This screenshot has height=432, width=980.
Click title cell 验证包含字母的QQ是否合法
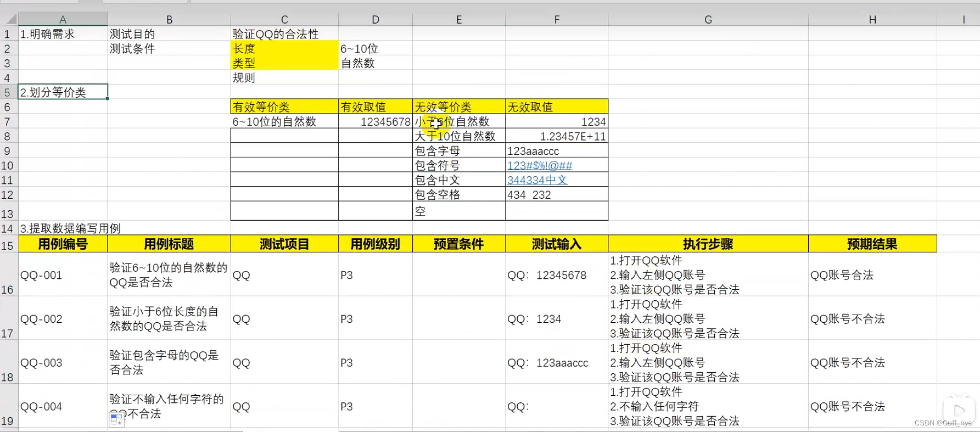tap(169, 362)
